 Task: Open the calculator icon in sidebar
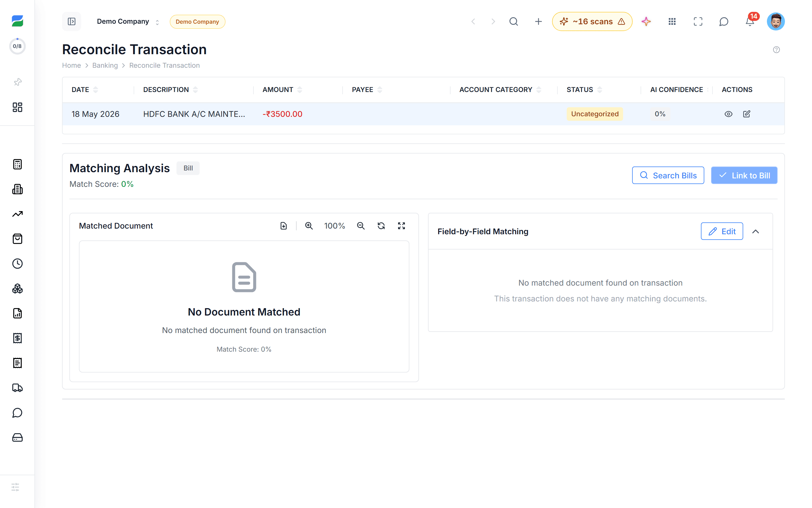click(17, 164)
